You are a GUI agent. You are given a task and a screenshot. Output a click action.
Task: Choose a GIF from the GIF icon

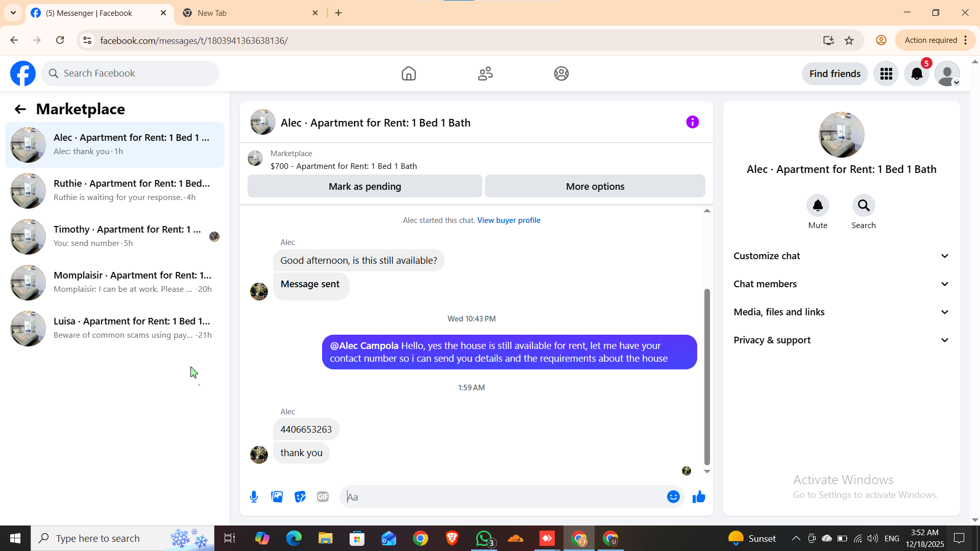tap(323, 497)
